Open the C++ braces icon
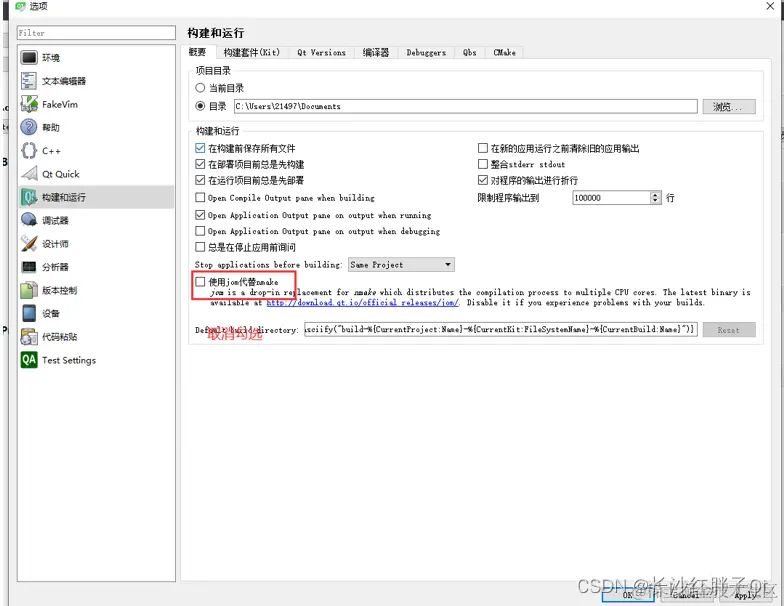 coord(29,150)
